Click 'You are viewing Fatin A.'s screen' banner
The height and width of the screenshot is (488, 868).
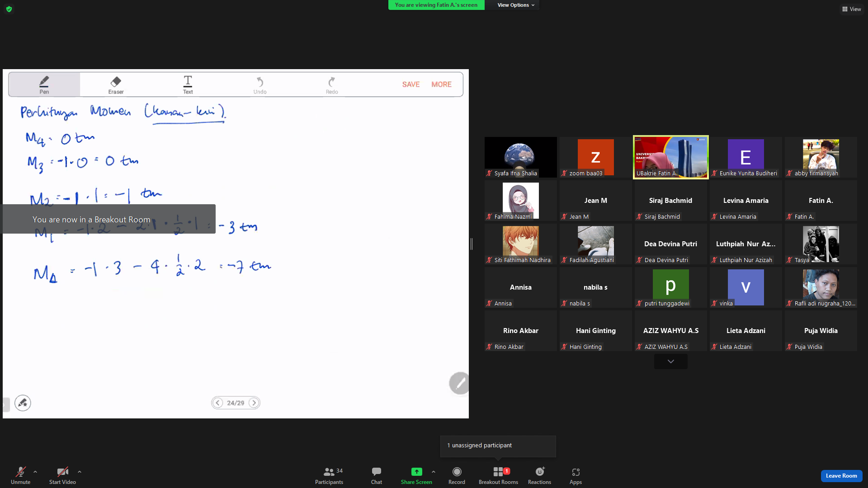tap(436, 5)
